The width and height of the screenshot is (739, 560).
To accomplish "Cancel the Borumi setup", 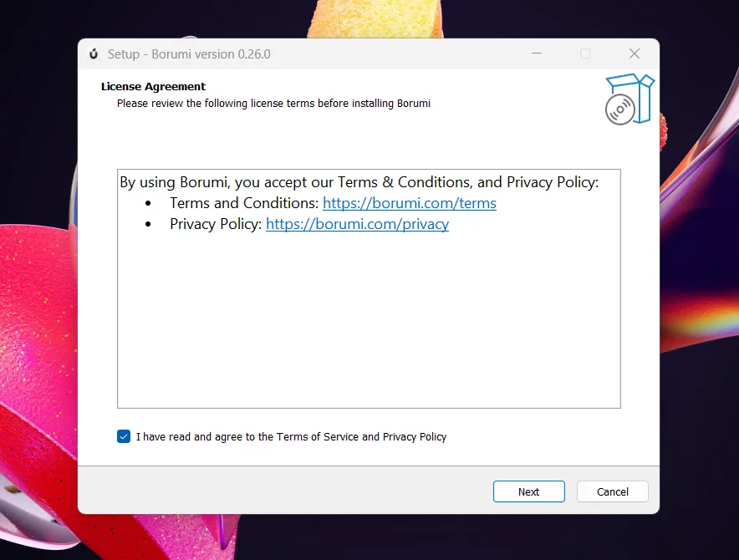I will [612, 491].
